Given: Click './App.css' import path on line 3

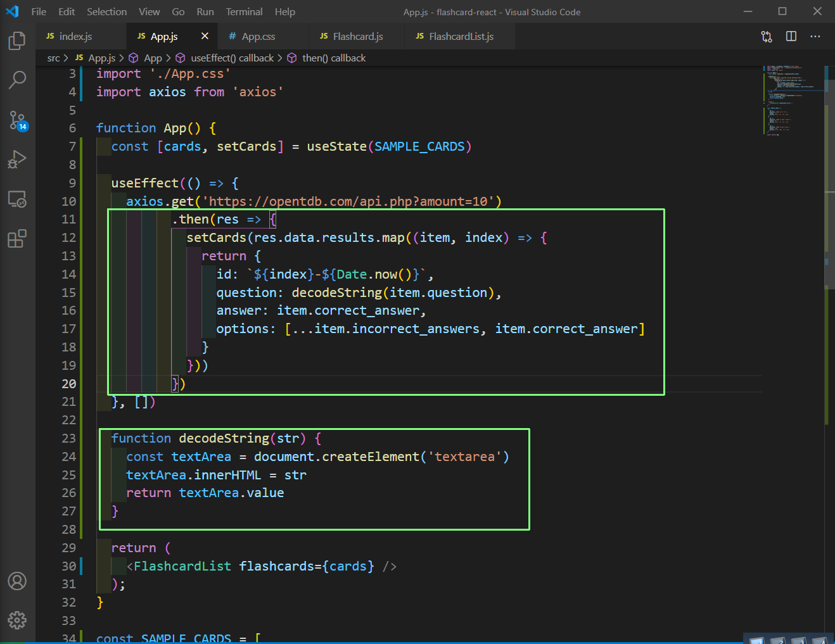Looking at the screenshot, I should pos(190,73).
